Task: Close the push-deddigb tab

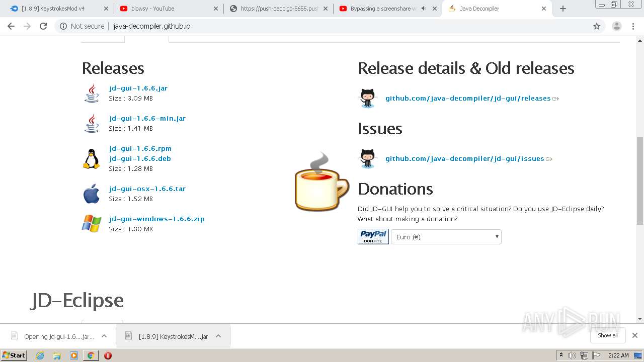Action: [x=325, y=9]
